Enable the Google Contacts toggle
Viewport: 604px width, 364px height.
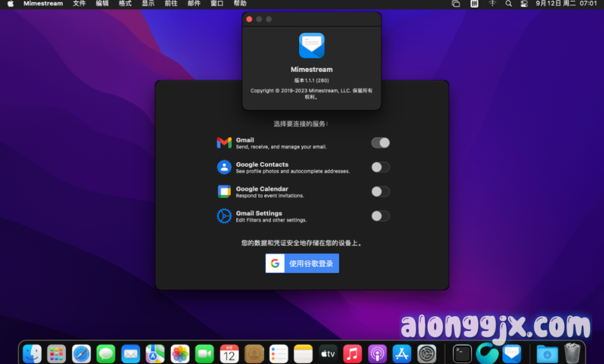pyautogui.click(x=380, y=167)
